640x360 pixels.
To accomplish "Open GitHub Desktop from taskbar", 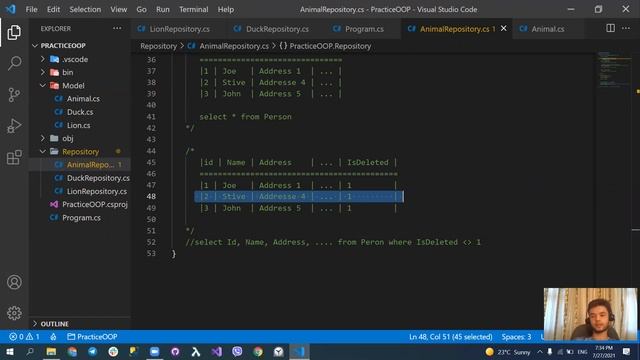I will pos(175,351).
